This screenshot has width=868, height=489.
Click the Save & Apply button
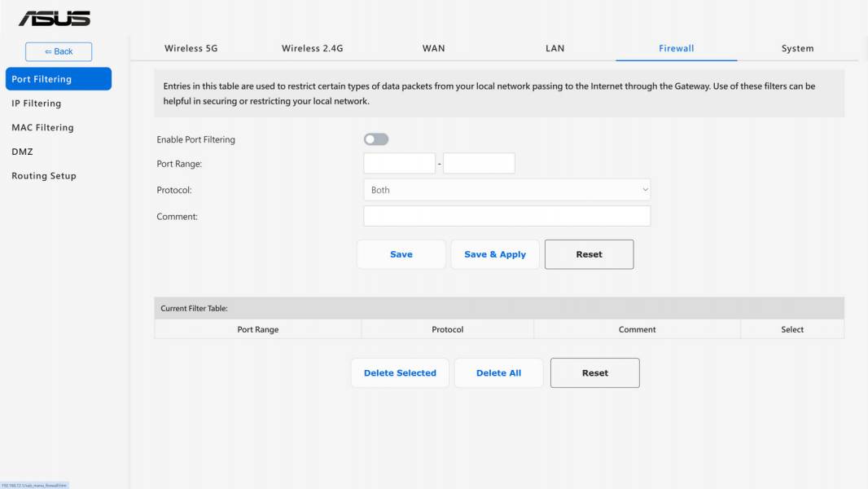click(x=495, y=254)
